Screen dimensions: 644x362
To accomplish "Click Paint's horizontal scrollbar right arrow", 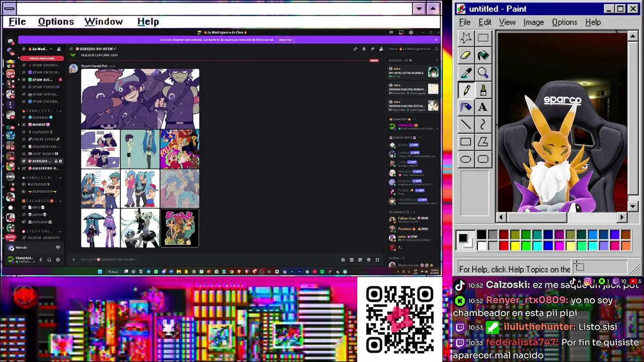I will 622,217.
